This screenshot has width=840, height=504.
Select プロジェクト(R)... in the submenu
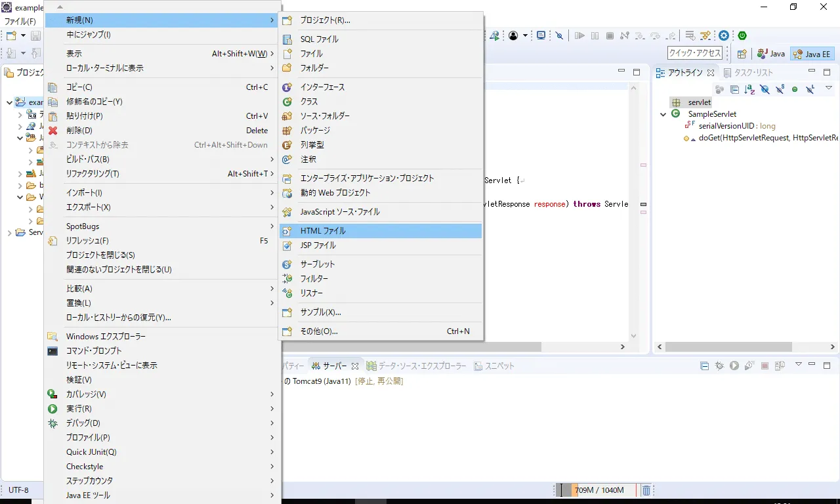pos(381,20)
